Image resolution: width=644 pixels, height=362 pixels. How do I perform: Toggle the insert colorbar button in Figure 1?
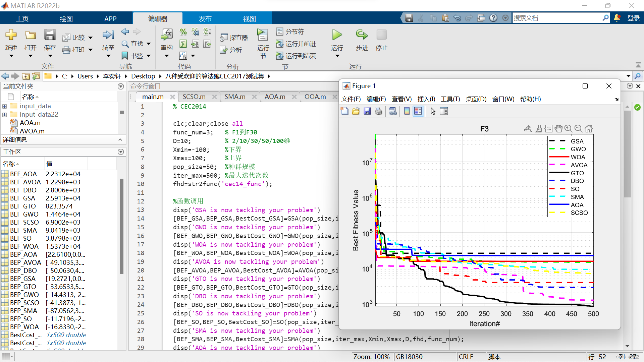pos(407,111)
